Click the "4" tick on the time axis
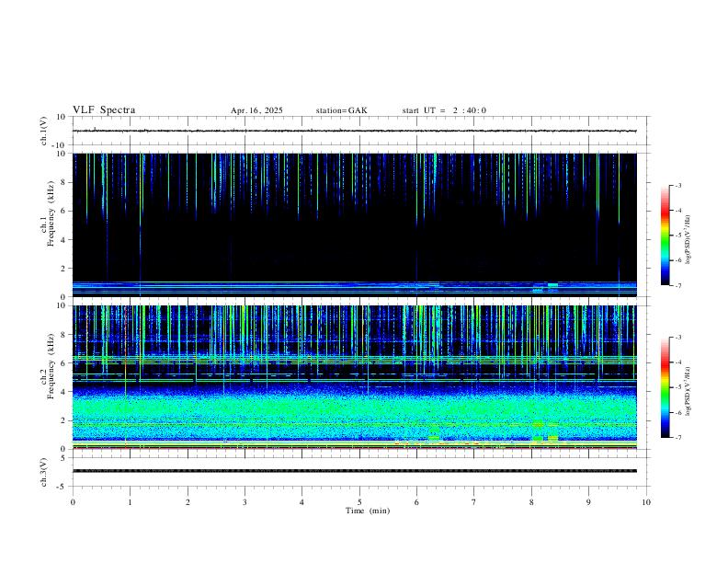The height and width of the screenshot is (563, 728). point(302,502)
